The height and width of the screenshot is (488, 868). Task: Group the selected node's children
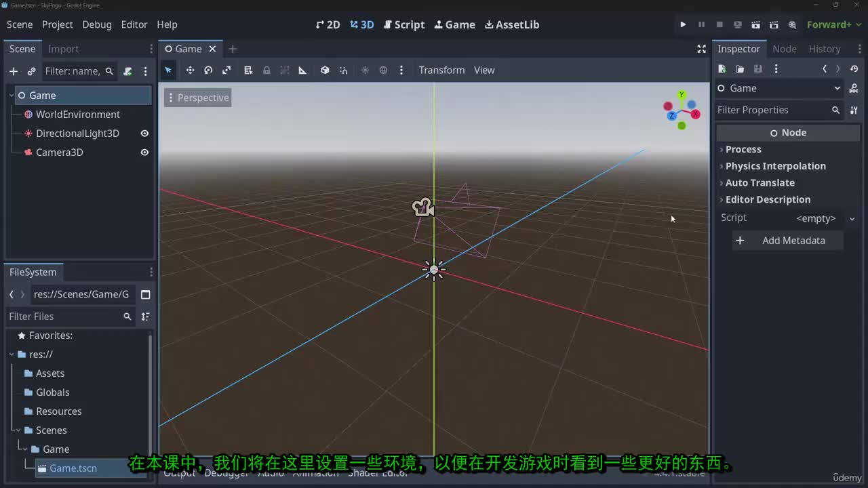(x=285, y=70)
